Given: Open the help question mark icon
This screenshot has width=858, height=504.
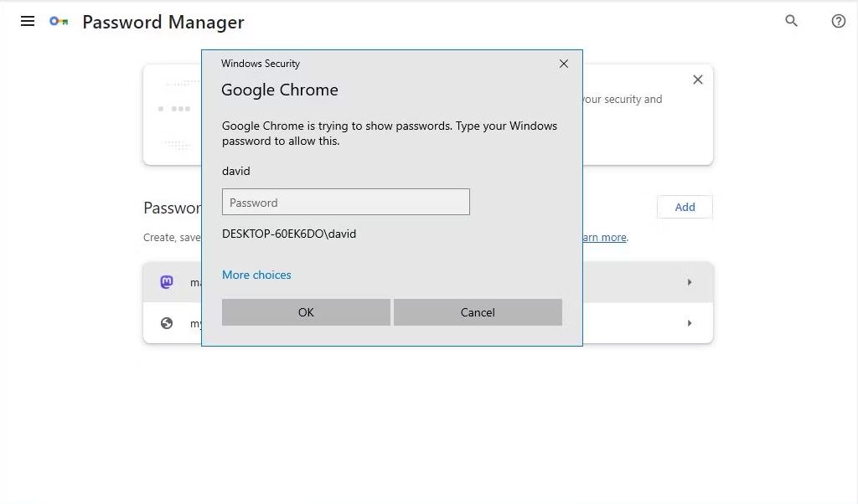Looking at the screenshot, I should (x=838, y=21).
